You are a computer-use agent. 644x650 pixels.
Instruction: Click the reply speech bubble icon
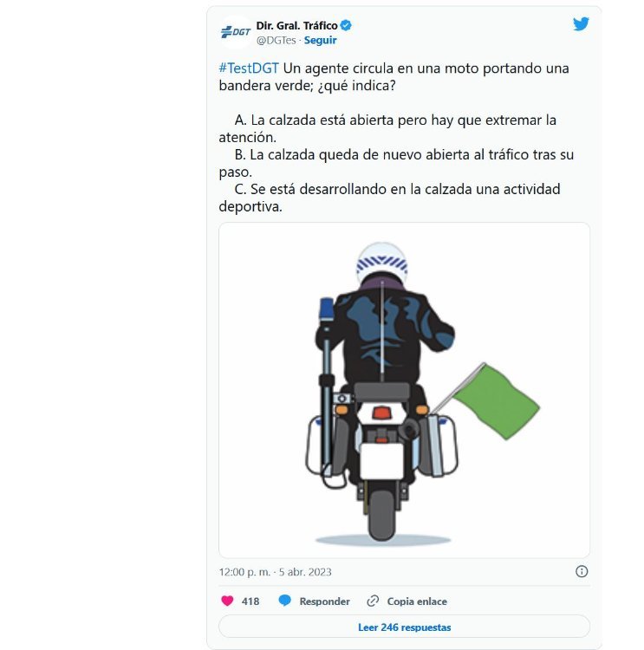(x=285, y=601)
